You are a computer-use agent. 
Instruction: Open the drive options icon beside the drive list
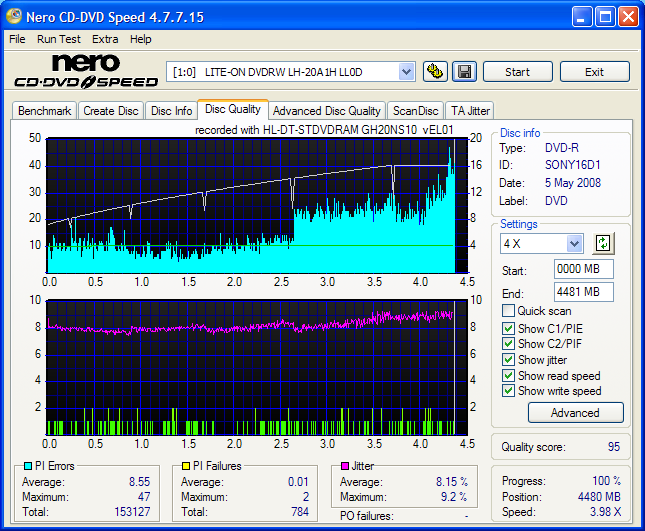click(x=434, y=71)
